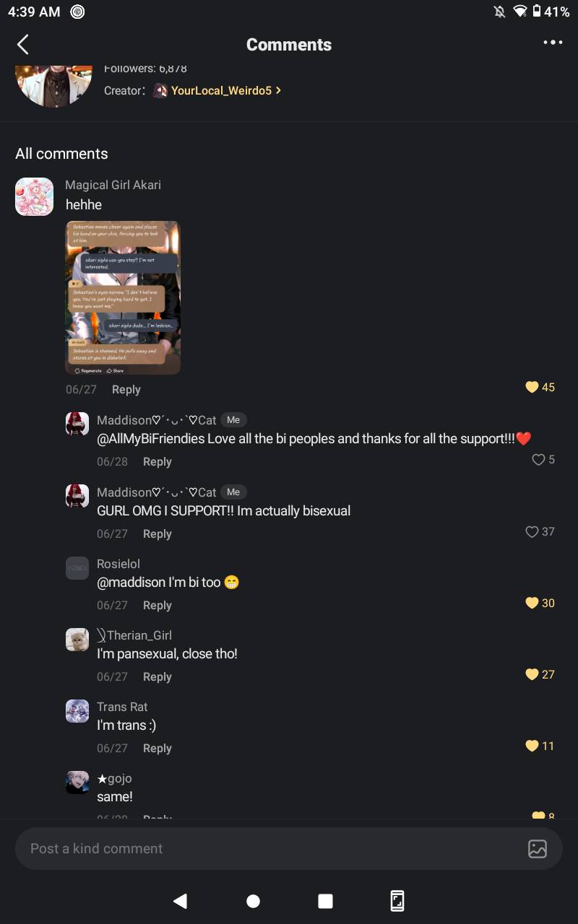The width and height of the screenshot is (578, 924).
Task: Tap the Android home circle button
Action: 253,901
